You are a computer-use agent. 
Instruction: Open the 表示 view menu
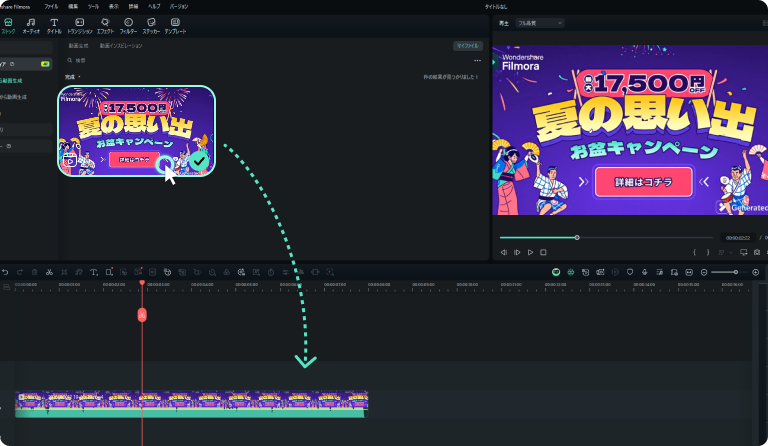click(x=114, y=6)
